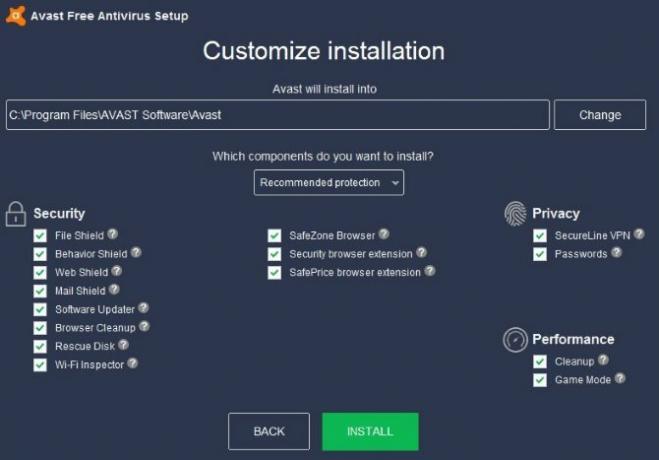Disable the Software Updater component
This screenshot has height=460, width=659.
click(40, 310)
